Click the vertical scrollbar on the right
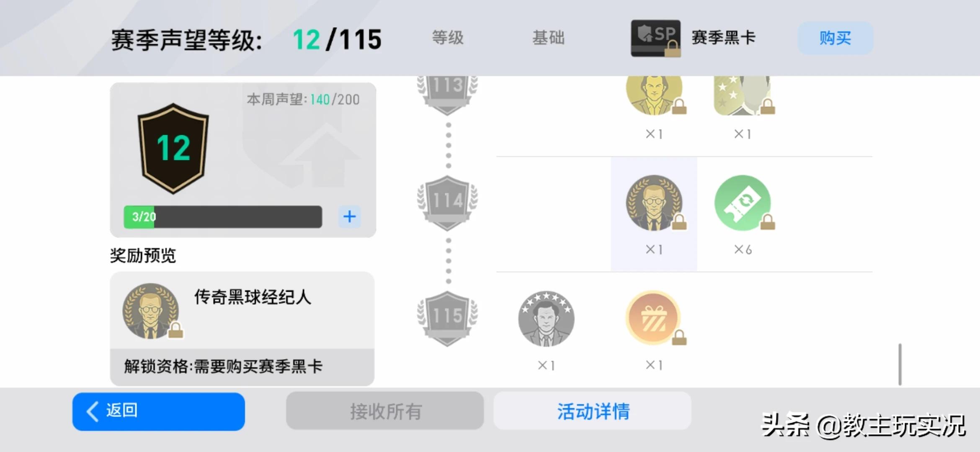Screen dimensions: 980x452 tap(900, 364)
